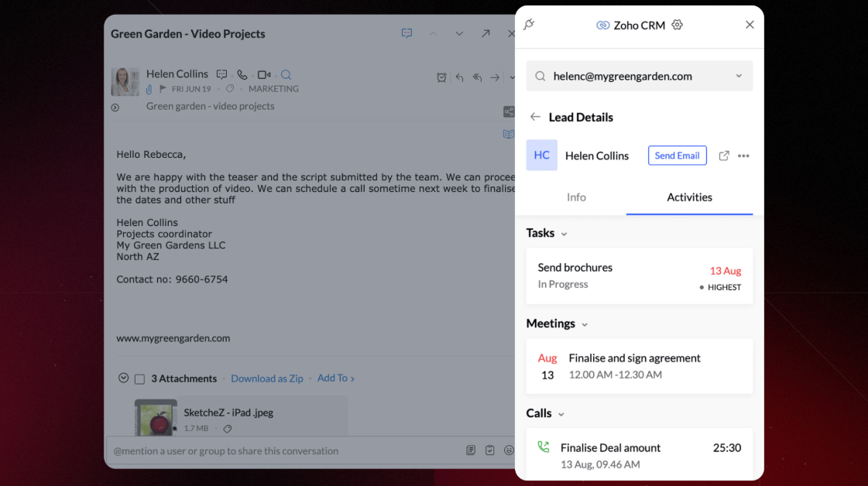Screen dimensions: 868x486
Task: Go back from Lead Details
Action: [535, 117]
